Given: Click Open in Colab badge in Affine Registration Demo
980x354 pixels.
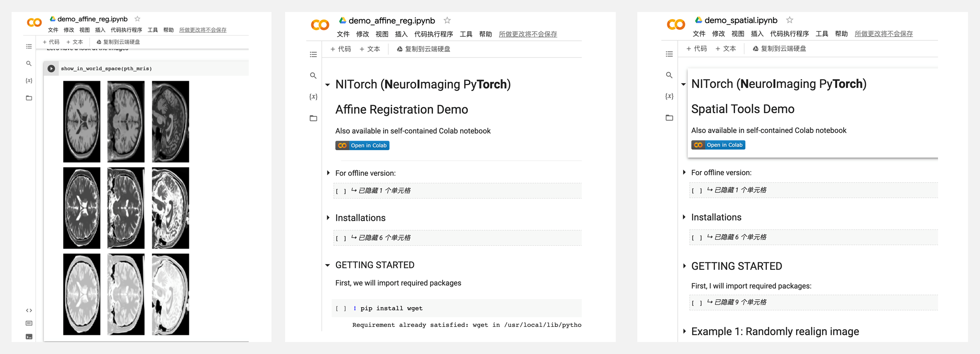Looking at the screenshot, I should tap(362, 145).
